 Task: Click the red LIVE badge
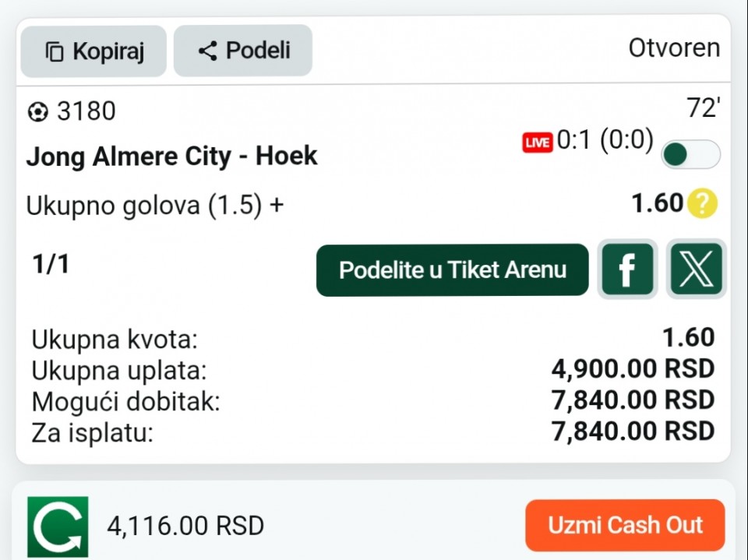538,142
